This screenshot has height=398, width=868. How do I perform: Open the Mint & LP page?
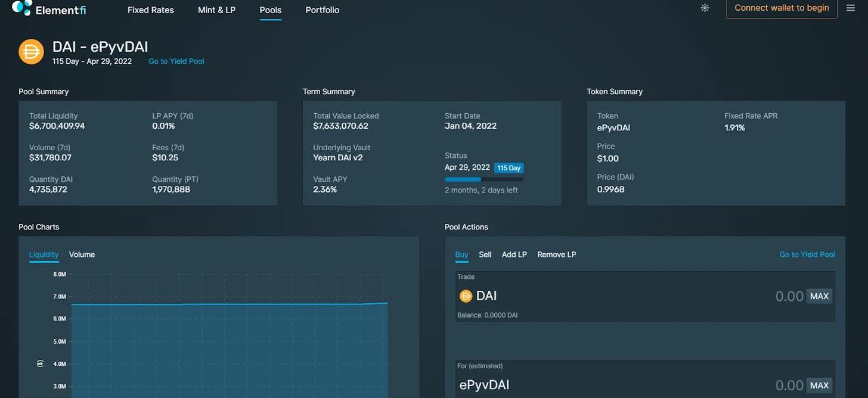tap(216, 10)
